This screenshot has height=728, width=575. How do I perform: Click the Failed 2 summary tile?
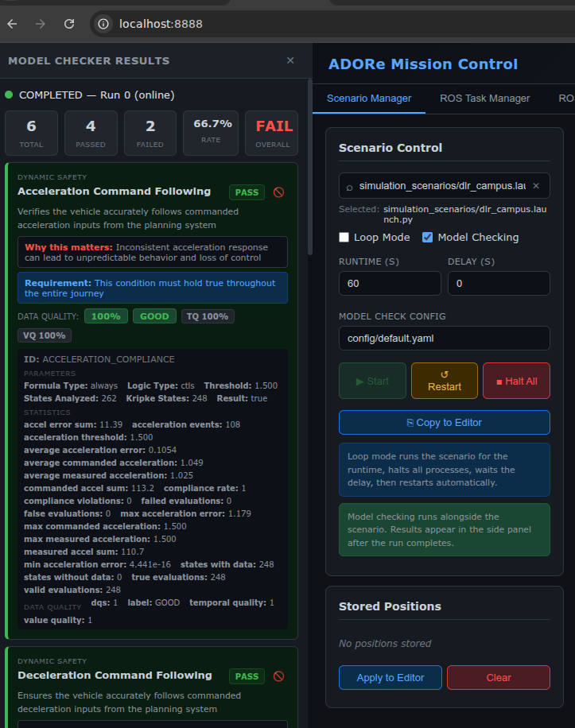(x=150, y=134)
